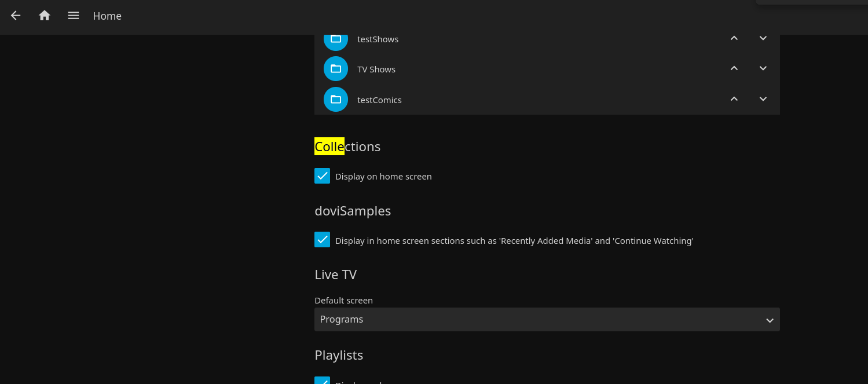Move testComics up in the list
Screen dimensions: 868x384
click(734, 99)
